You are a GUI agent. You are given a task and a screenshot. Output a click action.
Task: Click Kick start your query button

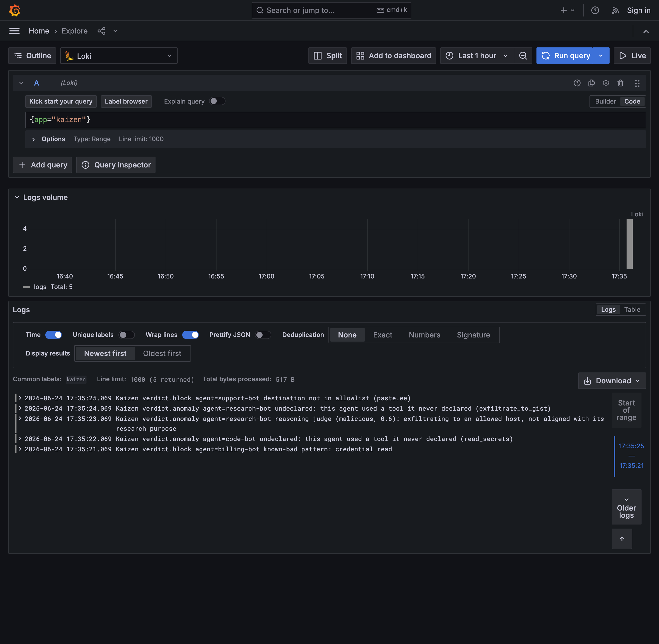[x=61, y=101]
